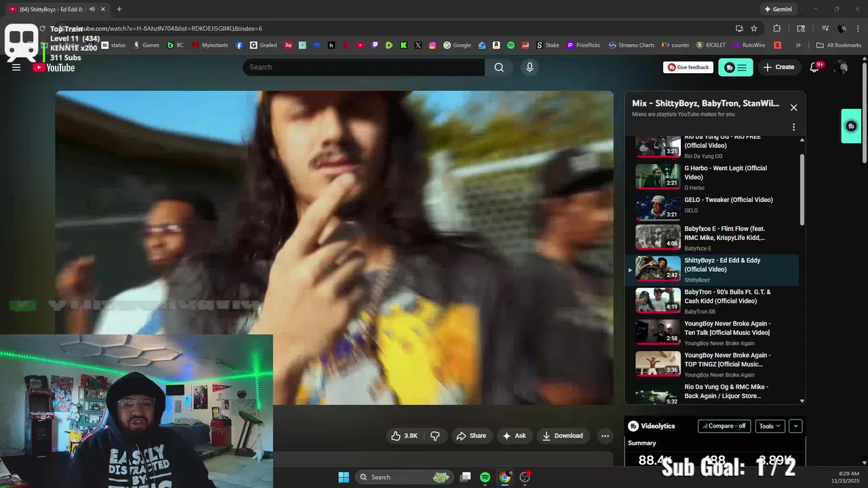This screenshot has height=488, width=868.
Task: Open the RotoWire bookmark
Action: [x=749, y=45]
